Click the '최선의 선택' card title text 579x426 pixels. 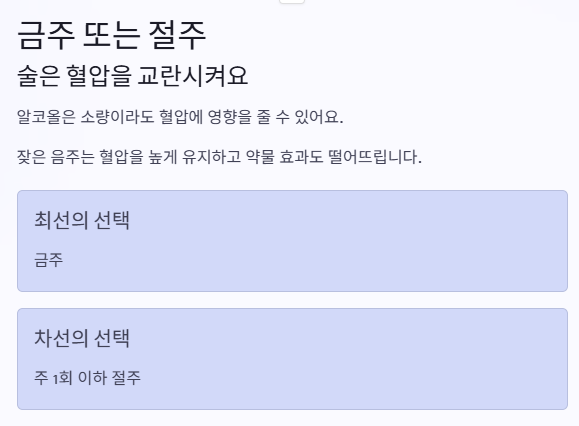click(82, 220)
